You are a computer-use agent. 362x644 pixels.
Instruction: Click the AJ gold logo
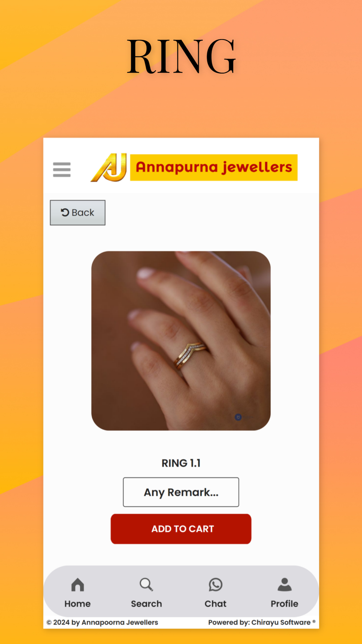(109, 167)
